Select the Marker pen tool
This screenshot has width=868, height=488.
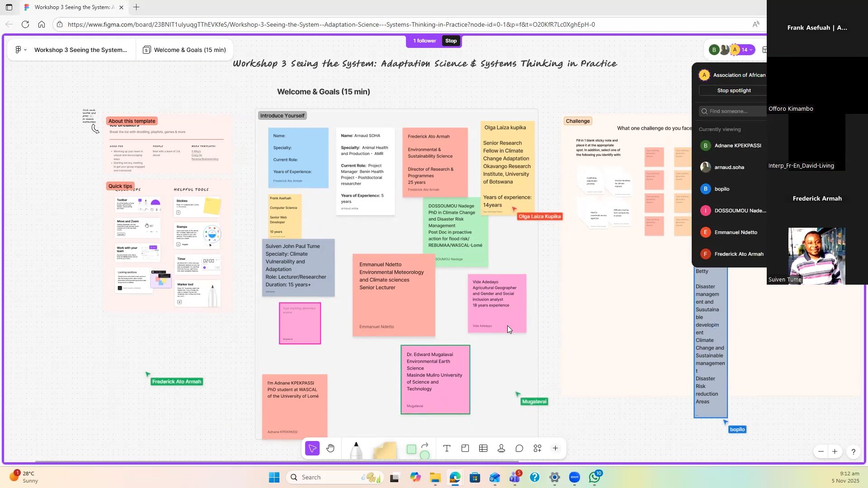pos(356,450)
